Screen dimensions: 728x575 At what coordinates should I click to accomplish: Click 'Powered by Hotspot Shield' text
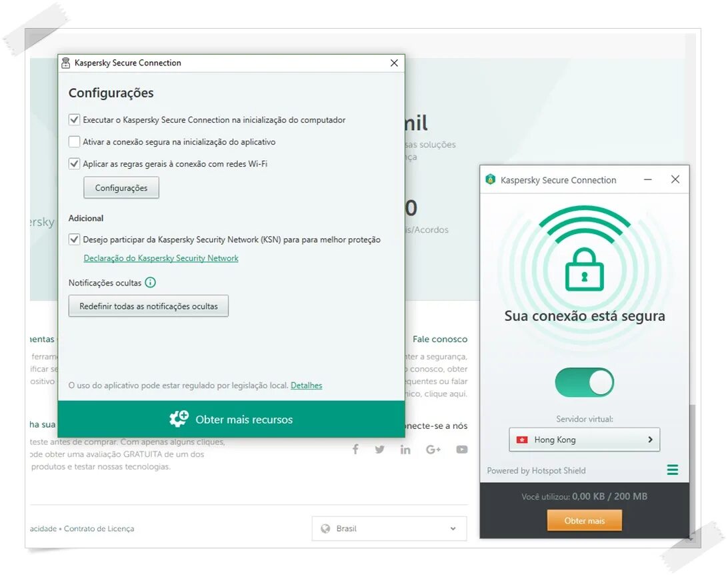[536, 470]
